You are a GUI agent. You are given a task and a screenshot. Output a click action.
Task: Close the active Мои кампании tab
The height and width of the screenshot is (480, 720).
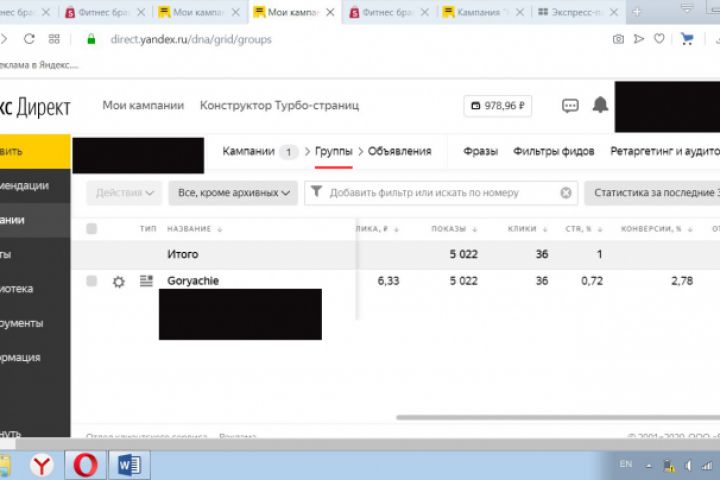(x=330, y=12)
